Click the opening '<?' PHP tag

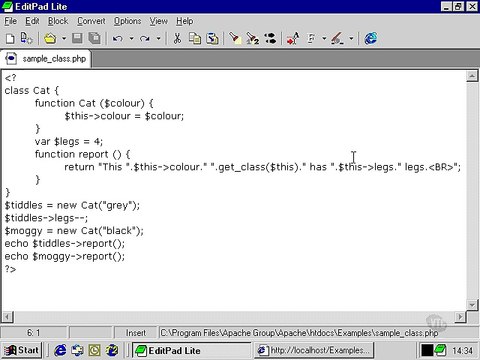click(x=10, y=78)
